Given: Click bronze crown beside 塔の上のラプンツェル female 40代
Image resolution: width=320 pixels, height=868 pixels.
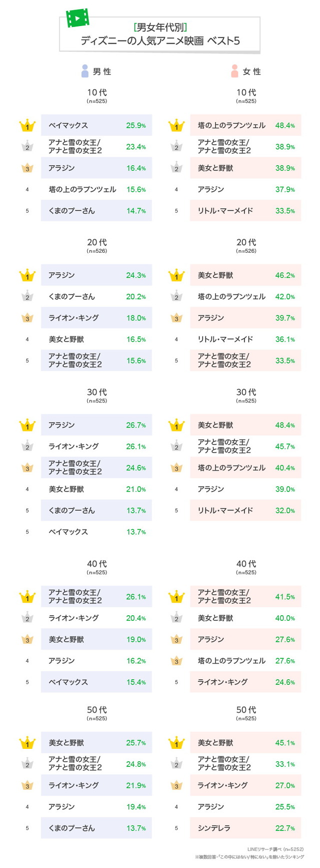Looking at the screenshot, I should click(176, 661).
